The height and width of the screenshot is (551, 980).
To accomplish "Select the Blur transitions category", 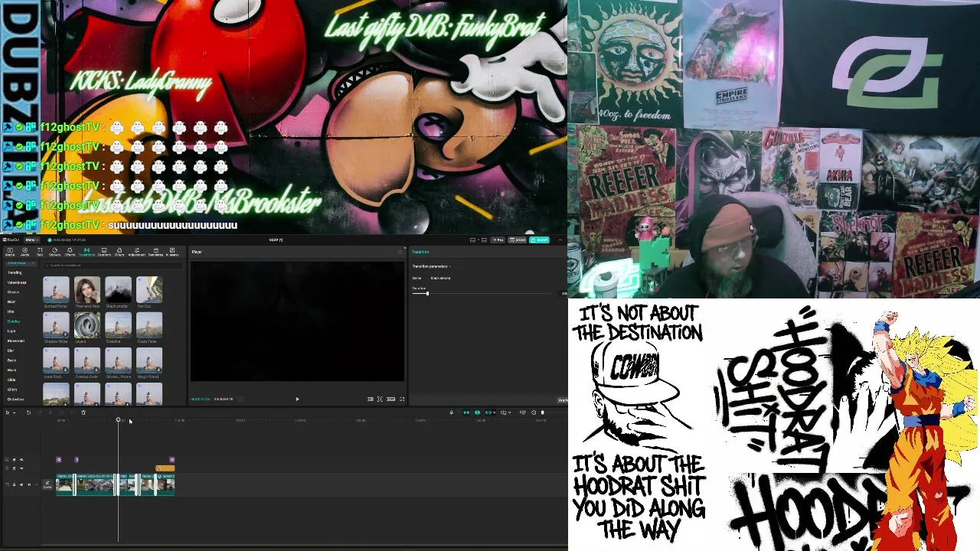I will (x=11, y=350).
